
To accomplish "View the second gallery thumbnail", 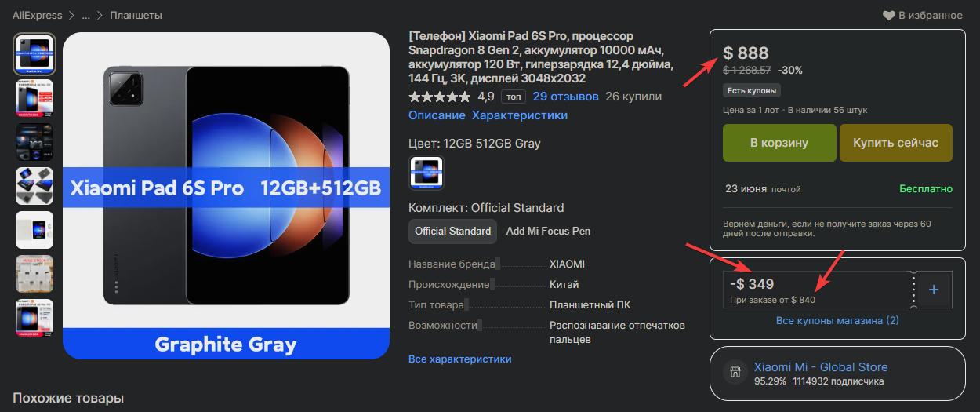I will (34, 98).
